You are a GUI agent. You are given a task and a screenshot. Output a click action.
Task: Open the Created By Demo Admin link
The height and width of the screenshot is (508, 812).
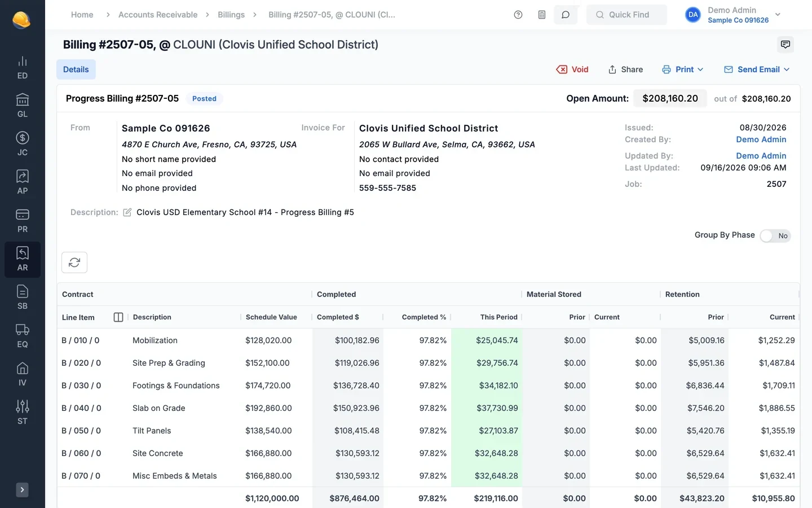click(761, 139)
